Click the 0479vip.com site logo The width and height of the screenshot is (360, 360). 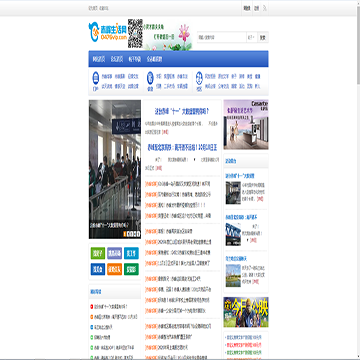tap(108, 31)
